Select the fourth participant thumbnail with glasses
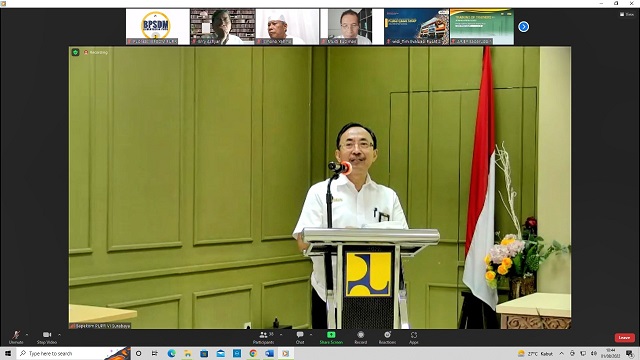Viewport: 640px width, 360px height. 352,27
